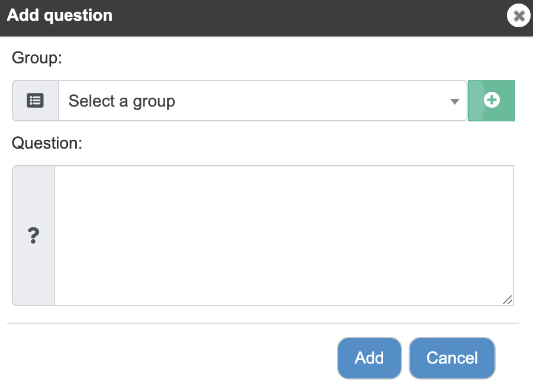The image size is (533, 392).
Task: Click the horizontal divider above the buttons
Action: tap(263, 323)
